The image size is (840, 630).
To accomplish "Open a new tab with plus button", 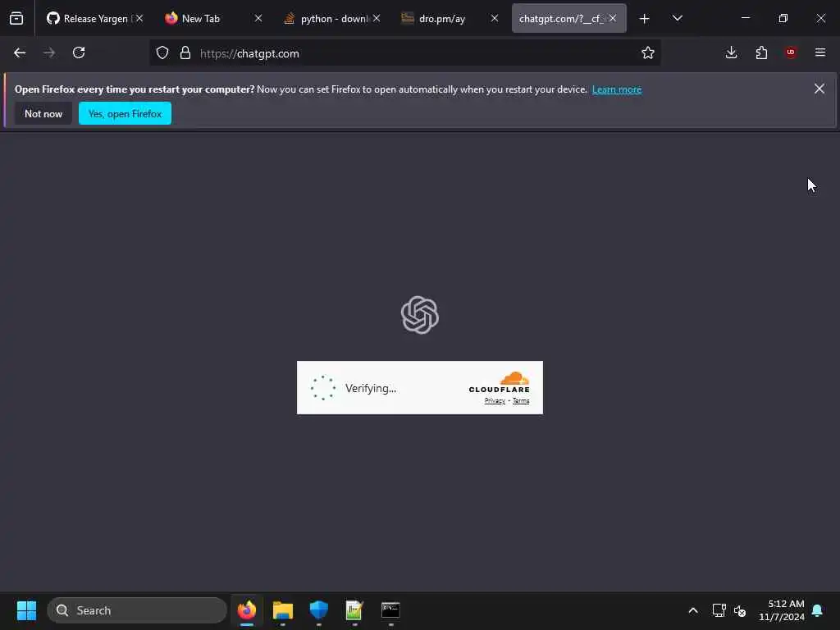I will [645, 19].
